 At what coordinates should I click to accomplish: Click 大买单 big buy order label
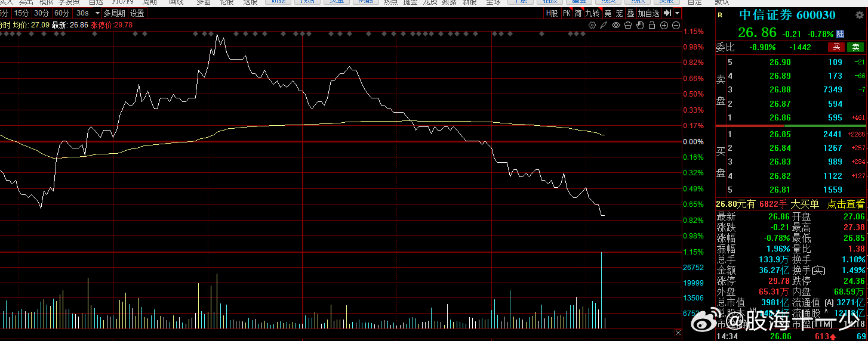pyautogui.click(x=805, y=204)
